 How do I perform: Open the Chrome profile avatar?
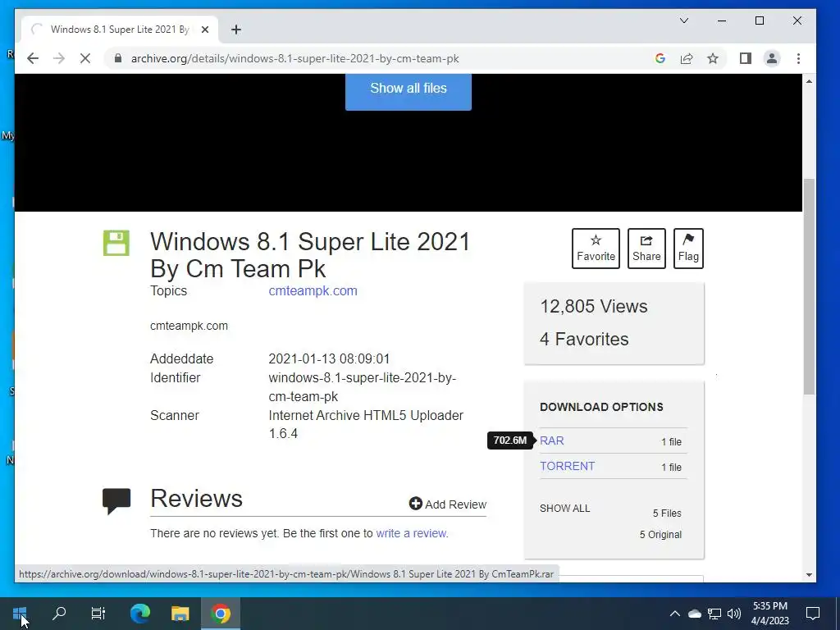[x=771, y=58]
